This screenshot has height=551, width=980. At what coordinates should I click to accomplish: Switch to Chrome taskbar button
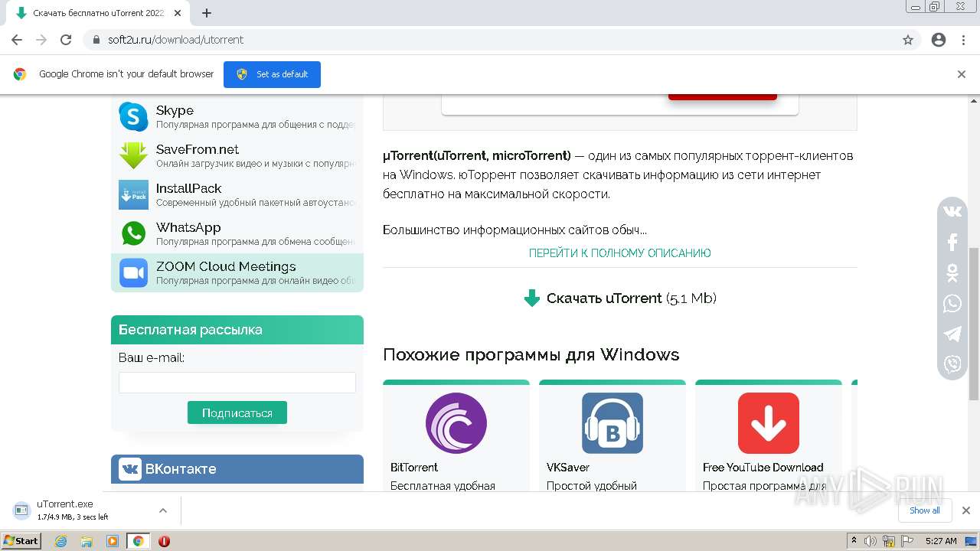coord(139,541)
